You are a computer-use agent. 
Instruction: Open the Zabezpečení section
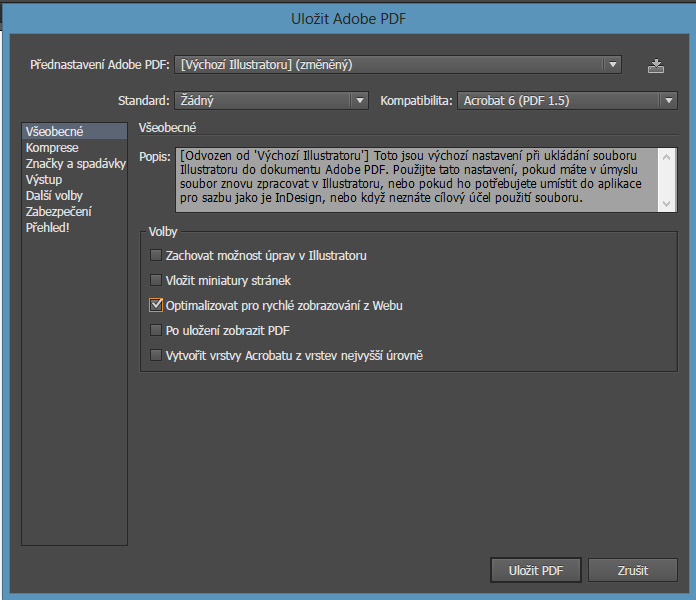coord(59,211)
